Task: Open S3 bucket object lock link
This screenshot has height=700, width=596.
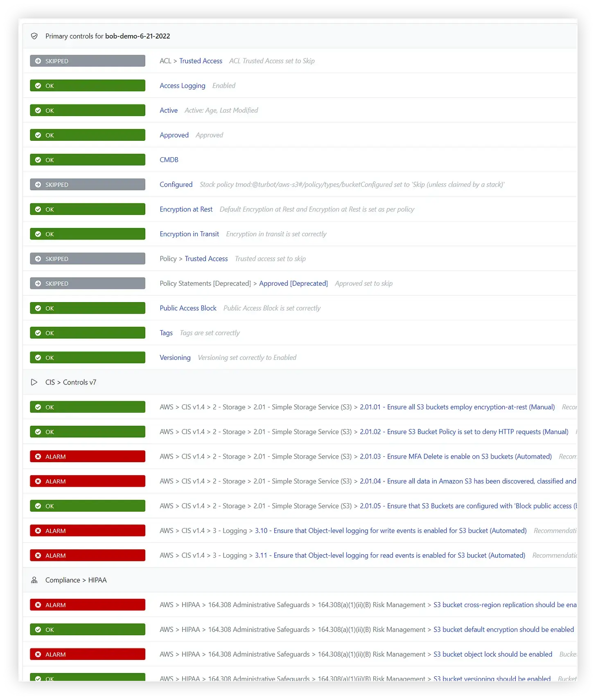Action: coord(493,654)
